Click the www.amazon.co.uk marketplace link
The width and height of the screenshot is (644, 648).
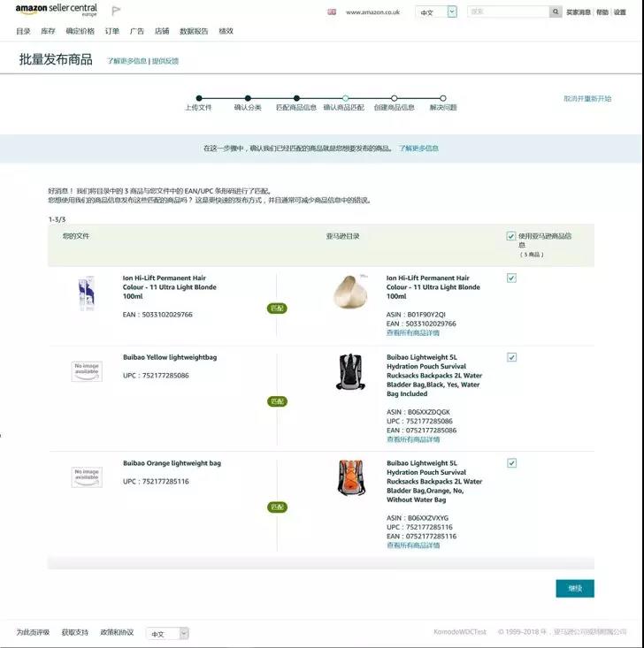(x=372, y=12)
